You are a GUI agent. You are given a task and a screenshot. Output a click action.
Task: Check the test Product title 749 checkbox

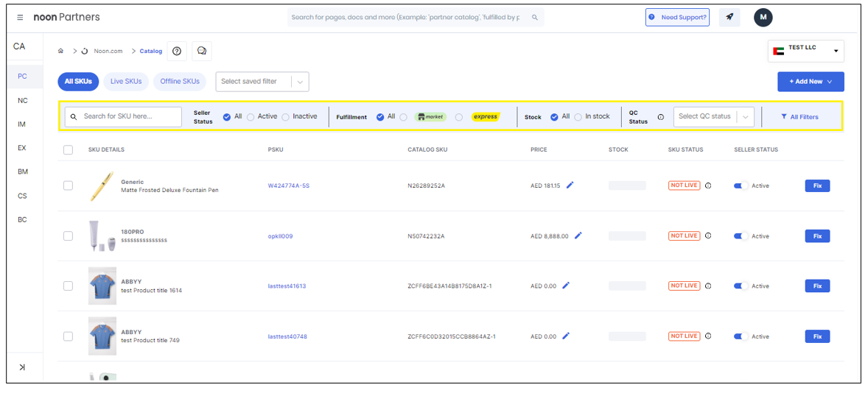[68, 336]
